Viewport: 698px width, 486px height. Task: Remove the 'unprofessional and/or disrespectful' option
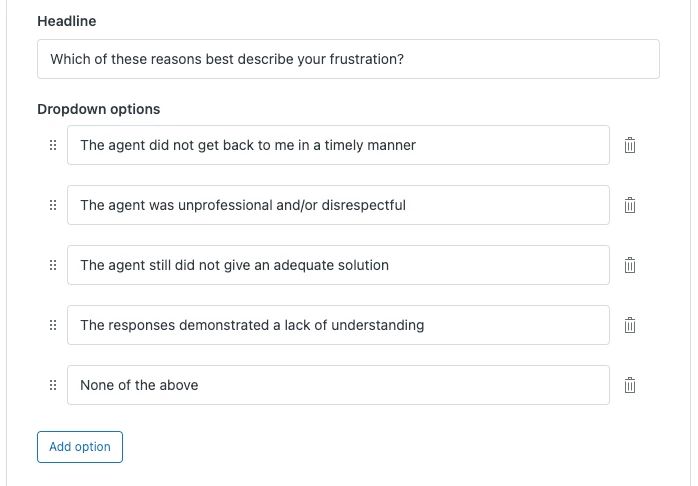click(x=630, y=205)
